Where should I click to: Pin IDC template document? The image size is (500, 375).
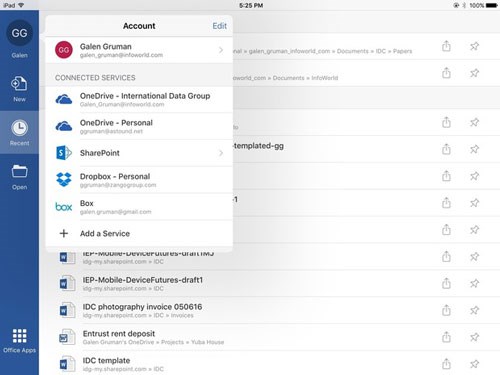474,364
